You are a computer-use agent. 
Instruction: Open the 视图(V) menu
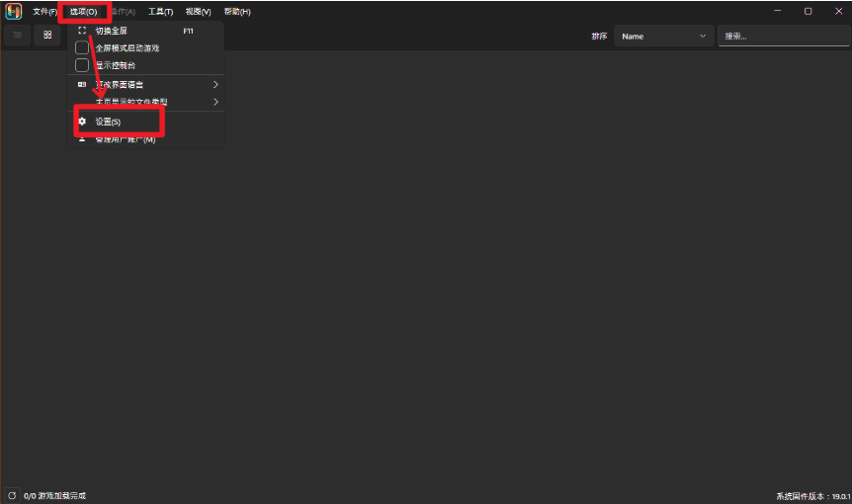(198, 12)
